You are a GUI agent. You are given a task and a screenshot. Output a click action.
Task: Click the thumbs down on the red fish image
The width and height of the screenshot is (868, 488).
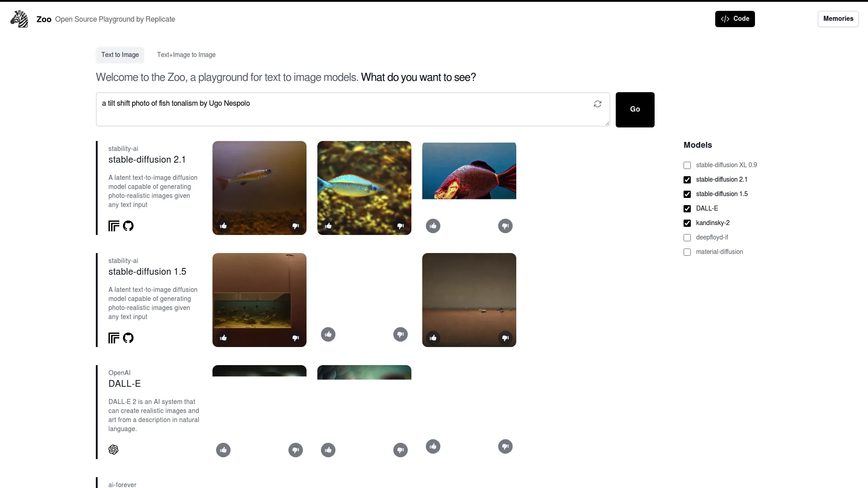pos(505,226)
